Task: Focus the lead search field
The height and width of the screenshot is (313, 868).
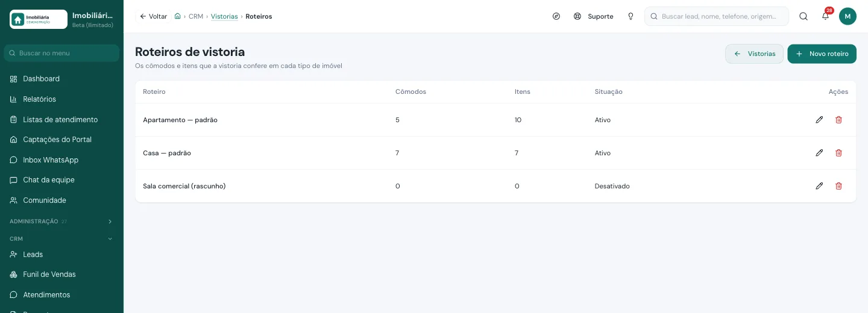Action: click(x=717, y=16)
